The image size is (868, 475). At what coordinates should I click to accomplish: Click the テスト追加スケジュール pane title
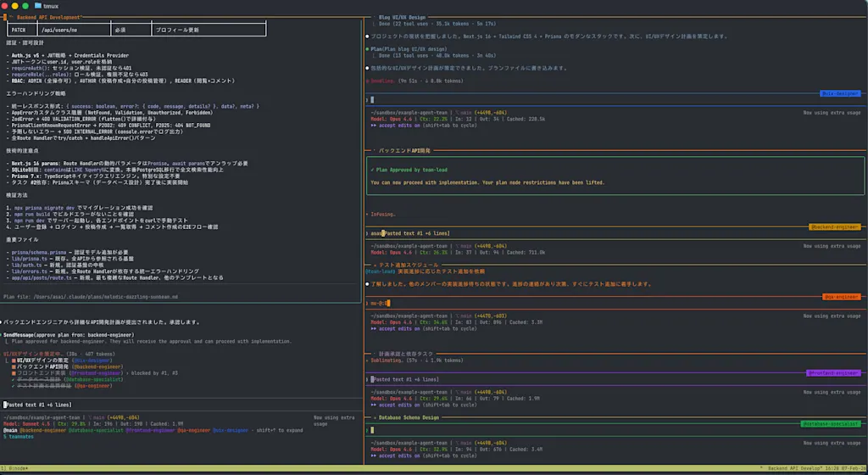[x=408, y=265]
